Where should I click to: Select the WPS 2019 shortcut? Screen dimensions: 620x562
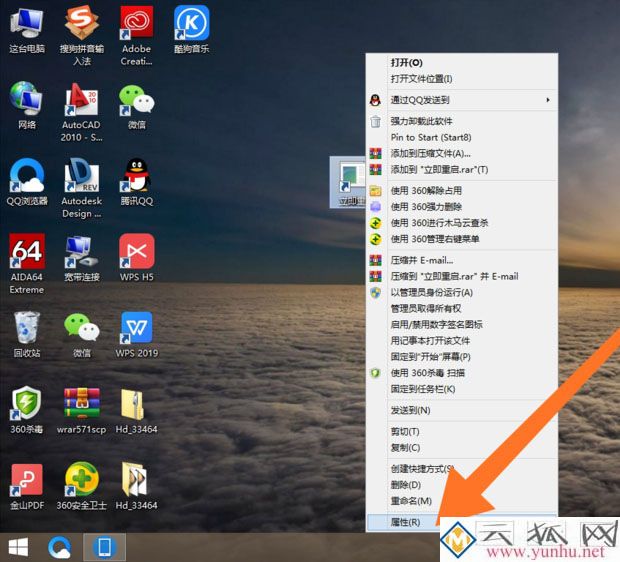click(136, 335)
